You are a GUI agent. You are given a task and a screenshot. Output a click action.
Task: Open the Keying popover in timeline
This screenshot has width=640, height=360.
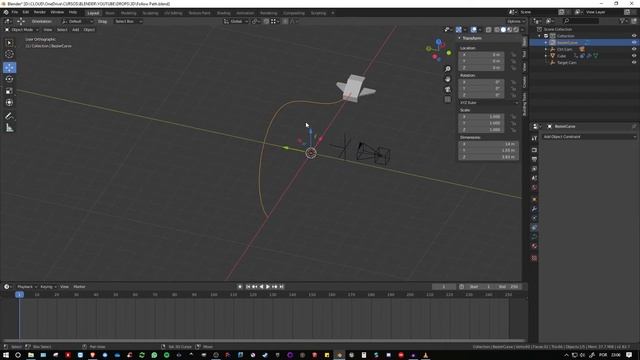[x=48, y=287]
